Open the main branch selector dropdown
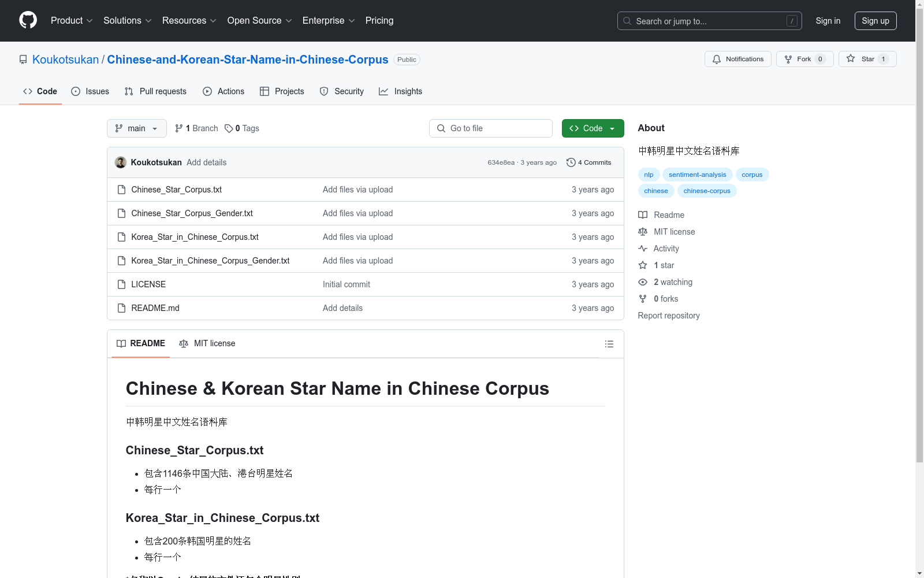The width and height of the screenshot is (924, 578). coord(137,128)
